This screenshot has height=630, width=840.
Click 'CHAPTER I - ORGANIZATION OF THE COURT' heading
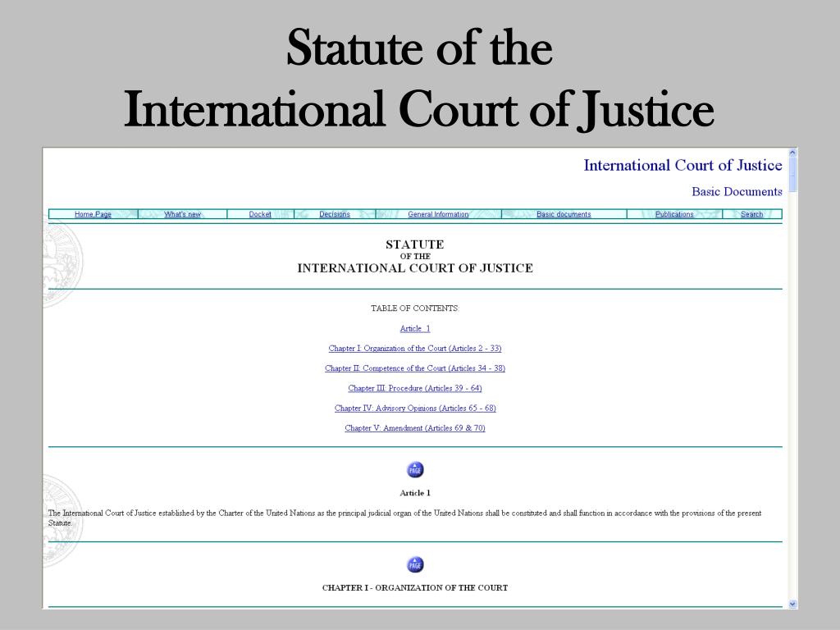click(415, 587)
